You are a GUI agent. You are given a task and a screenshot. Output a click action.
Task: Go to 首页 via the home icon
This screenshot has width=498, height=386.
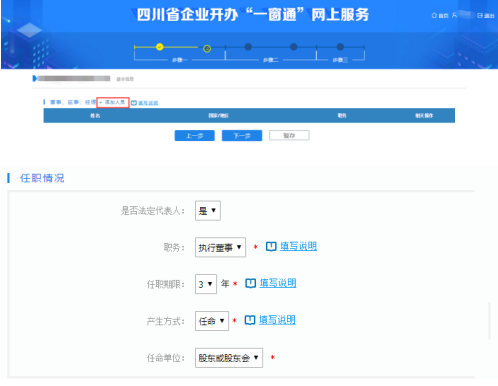click(434, 15)
